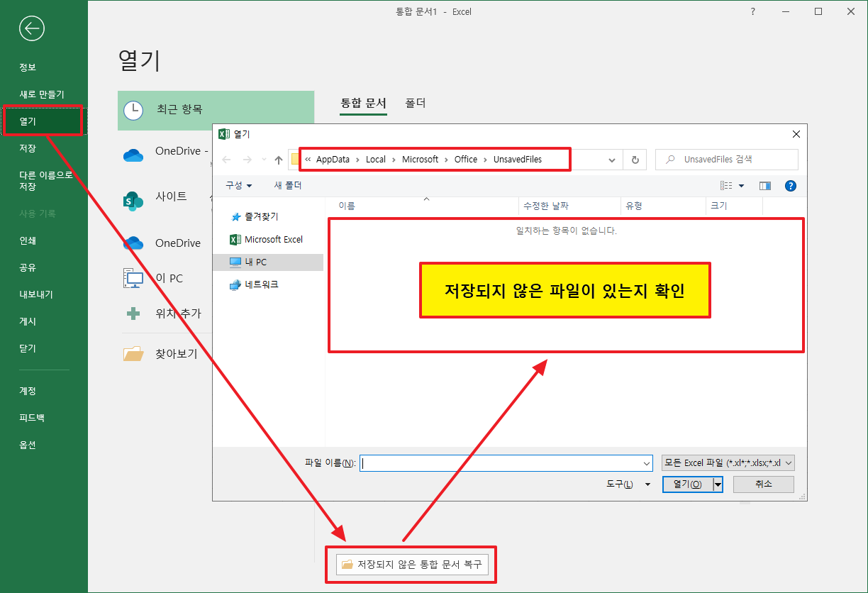Click the Local breadcrumb segment
This screenshot has height=593, width=868.
pyautogui.click(x=376, y=160)
